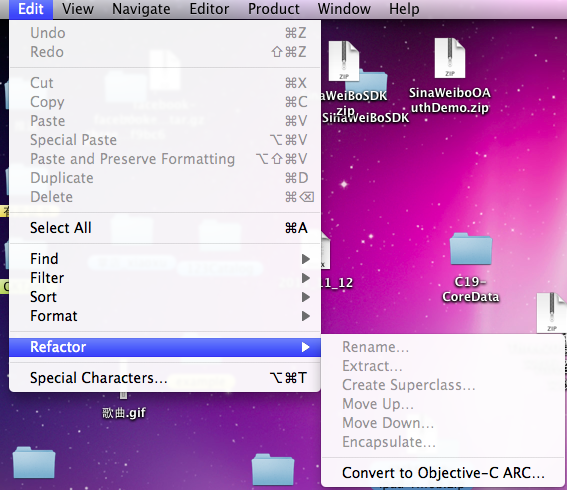Viewport: 567px width, 490px height.
Task: Click the Cut menu item
Action: (165, 83)
